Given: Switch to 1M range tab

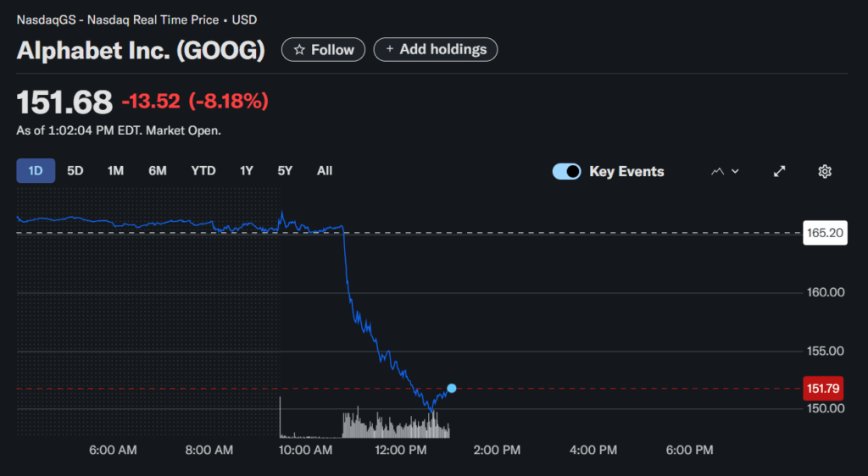Looking at the screenshot, I should [115, 170].
